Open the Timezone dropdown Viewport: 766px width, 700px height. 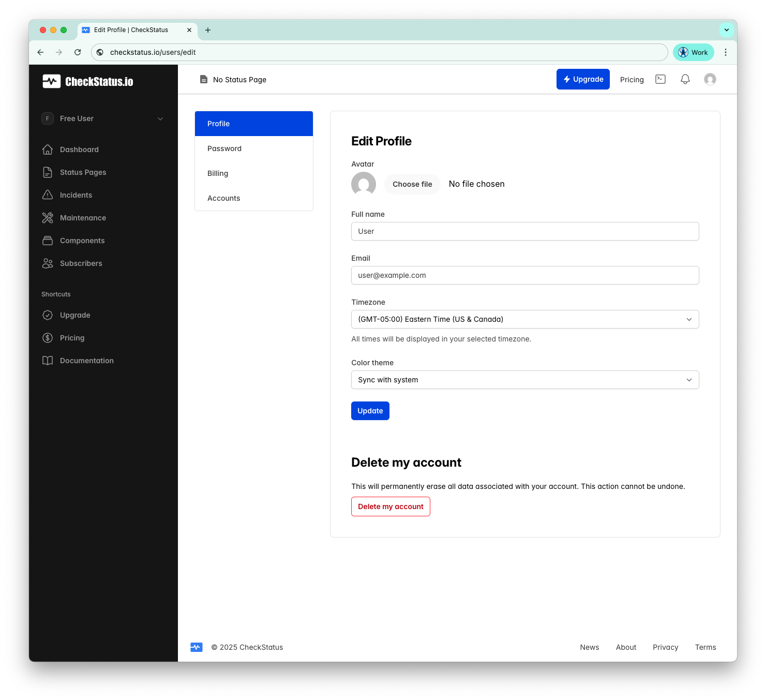click(524, 319)
